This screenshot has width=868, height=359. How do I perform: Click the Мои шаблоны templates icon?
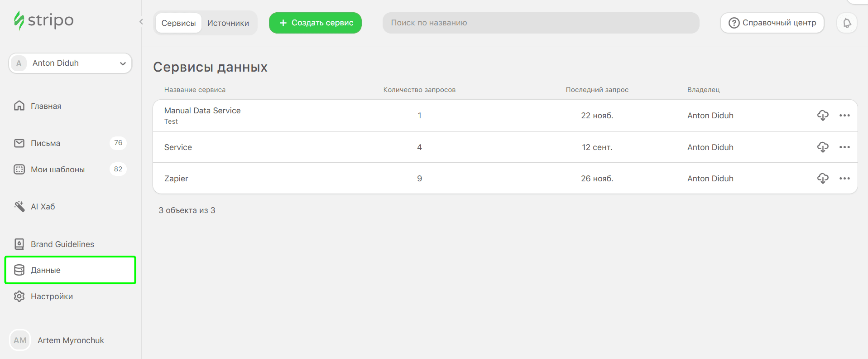coord(19,170)
